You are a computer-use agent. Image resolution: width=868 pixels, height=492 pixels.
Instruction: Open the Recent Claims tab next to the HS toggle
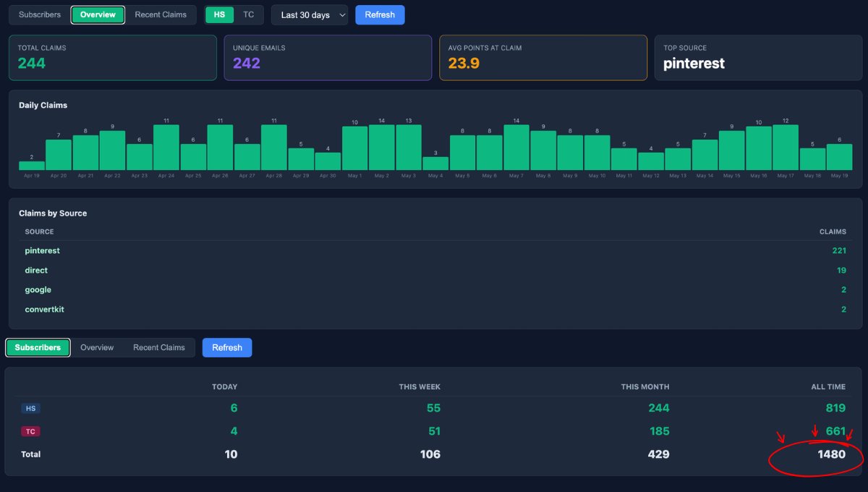pyautogui.click(x=161, y=14)
